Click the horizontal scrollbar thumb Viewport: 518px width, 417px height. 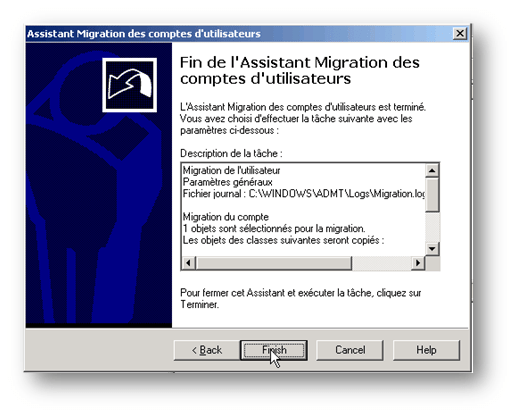(274, 263)
